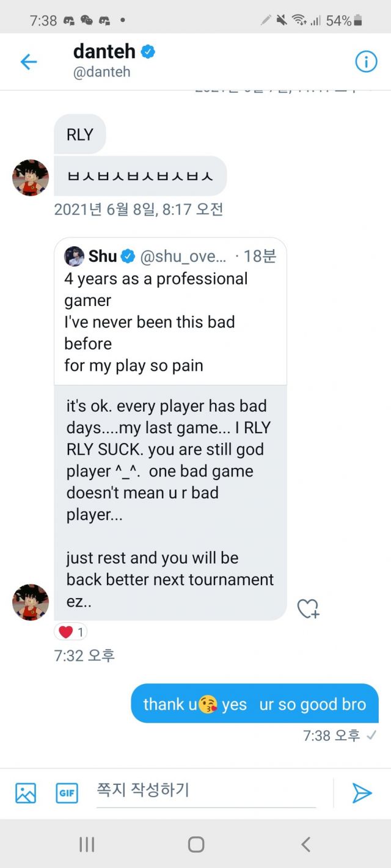Tap the red heart reaction count
Screen dimensions: 391x868
pos(71,632)
